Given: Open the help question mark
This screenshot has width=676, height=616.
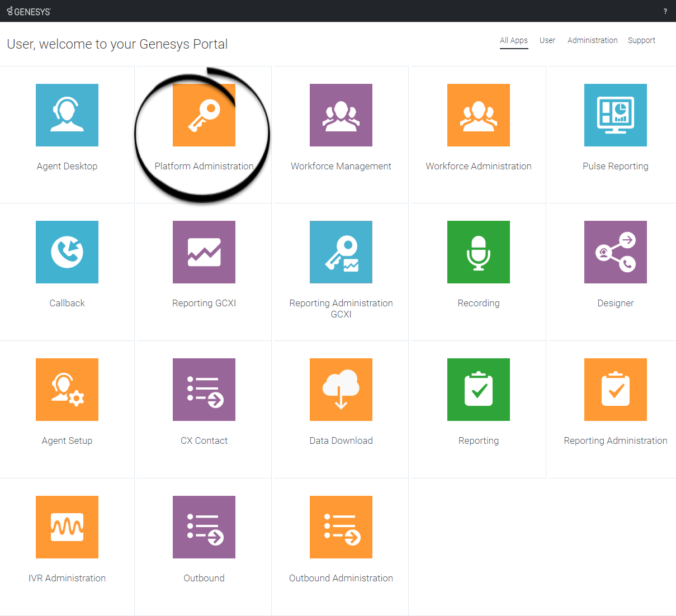Looking at the screenshot, I should click(665, 11).
